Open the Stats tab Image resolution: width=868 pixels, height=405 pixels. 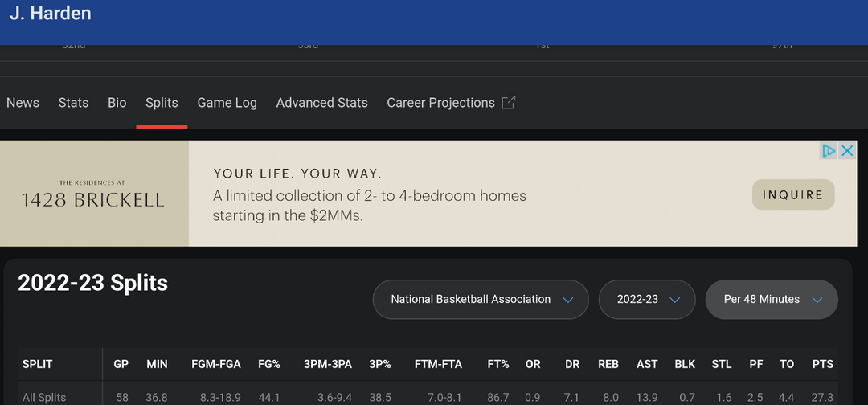(x=73, y=103)
